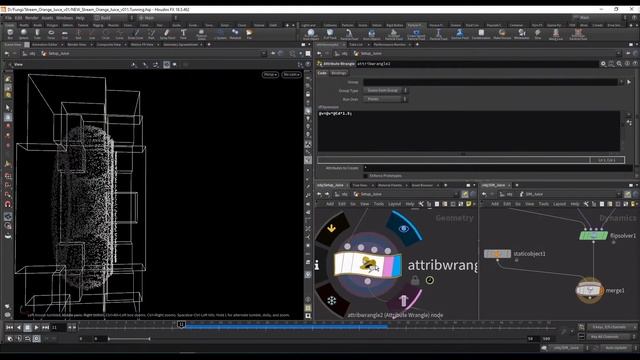Select the Spray Paint shelf tool
The width and height of the screenshot is (640, 360).
tap(167, 34)
